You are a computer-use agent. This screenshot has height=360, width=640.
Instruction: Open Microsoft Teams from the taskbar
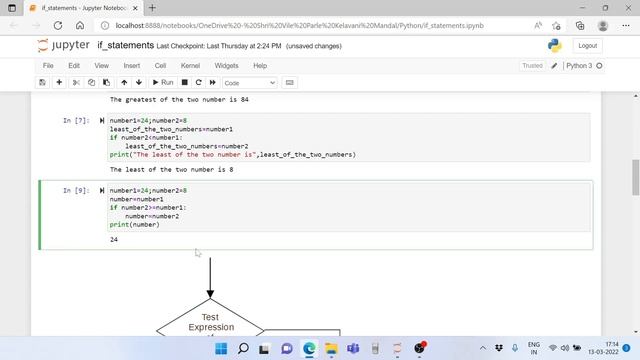(353, 349)
